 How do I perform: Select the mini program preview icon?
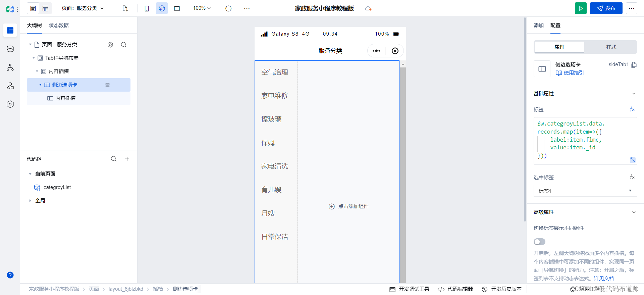pos(162,8)
